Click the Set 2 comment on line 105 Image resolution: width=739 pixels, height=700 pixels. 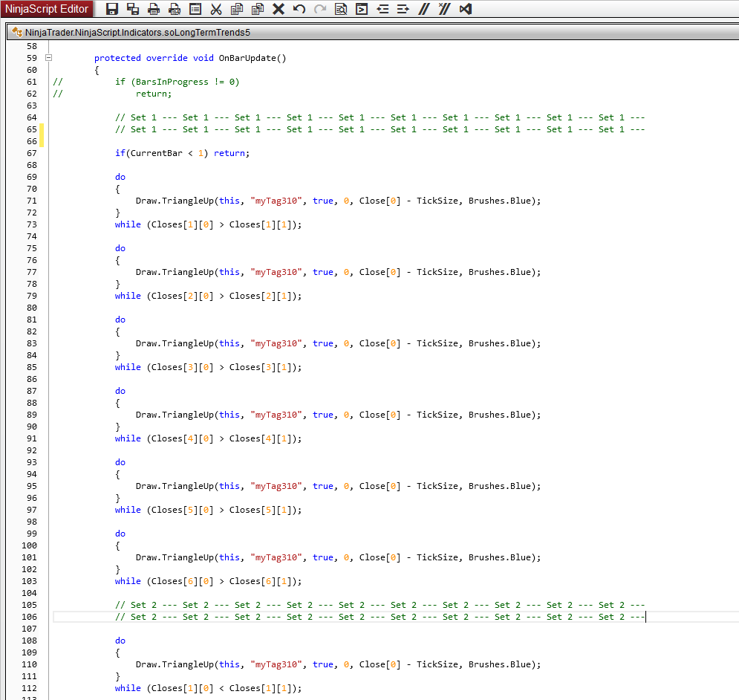(x=380, y=605)
